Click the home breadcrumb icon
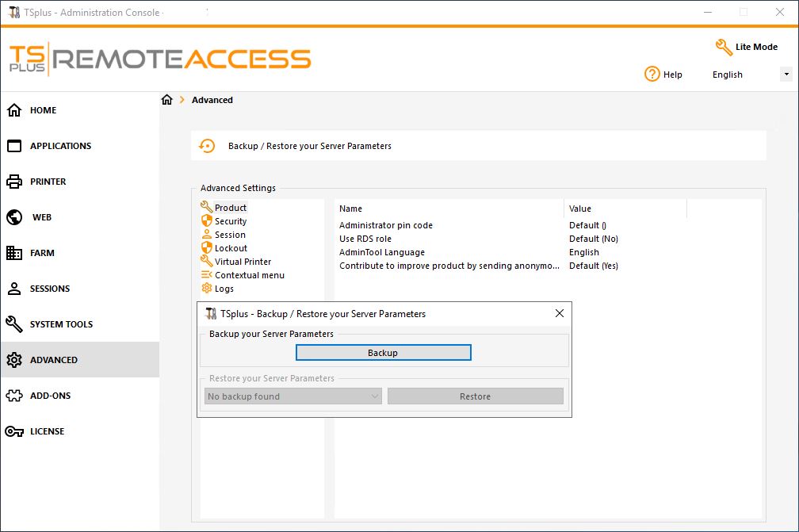 pyautogui.click(x=167, y=99)
